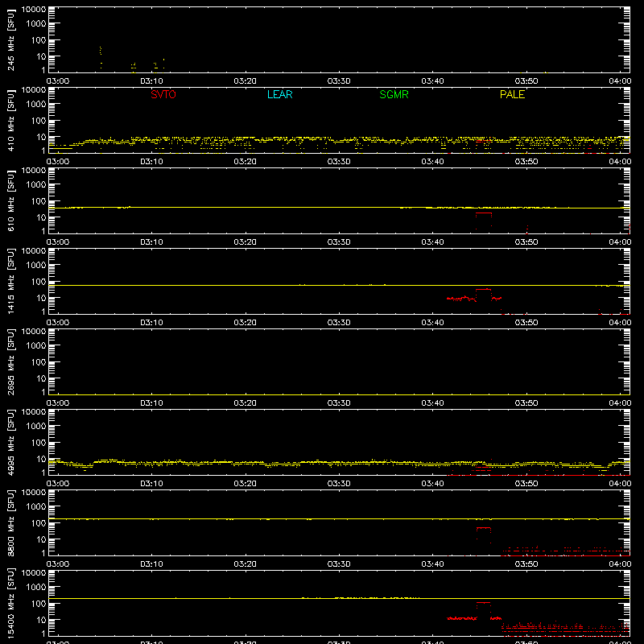Click the red SVTO station label
Viewport: 644px width, 644px height.
click(x=163, y=94)
